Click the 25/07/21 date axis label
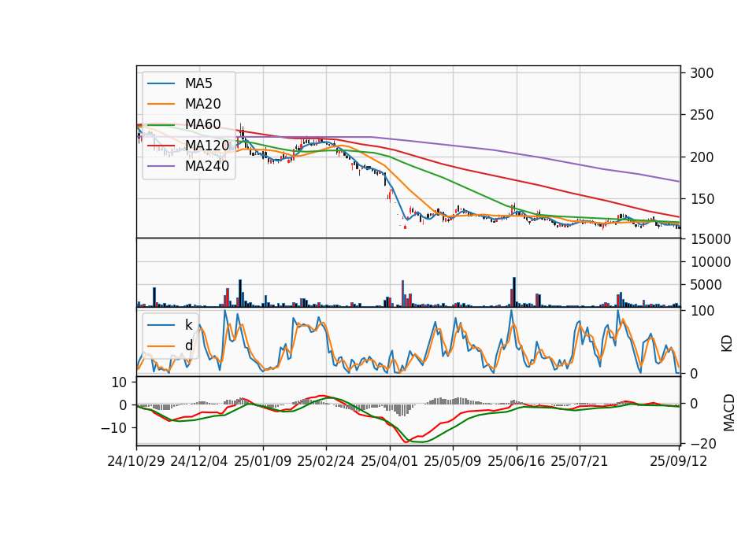This screenshot has height=543, width=756. click(x=579, y=461)
